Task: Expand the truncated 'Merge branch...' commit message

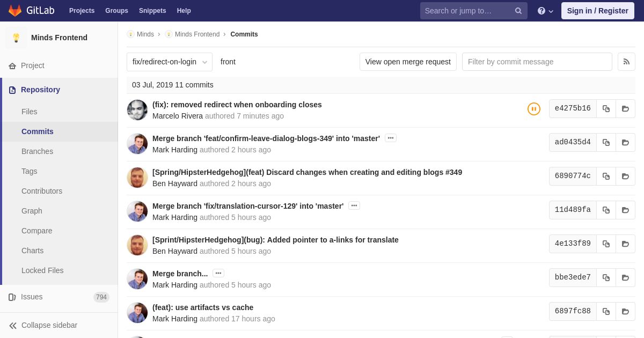Action: coord(218,273)
